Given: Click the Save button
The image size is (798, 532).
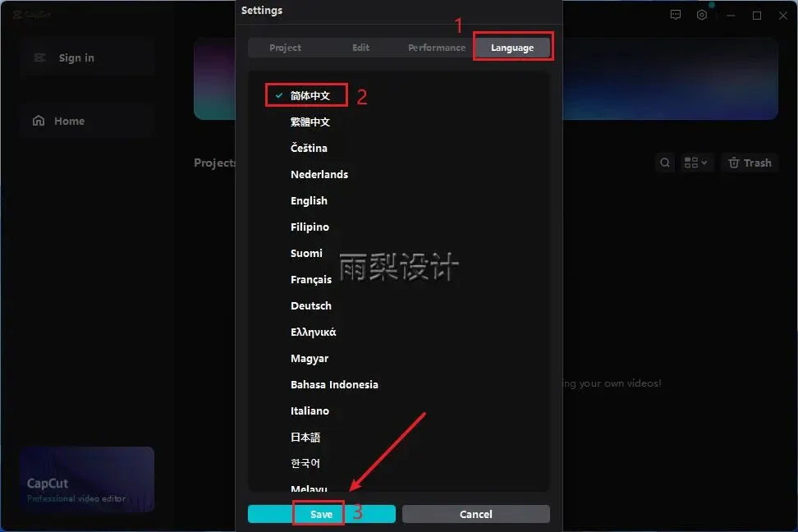Looking at the screenshot, I should point(322,514).
